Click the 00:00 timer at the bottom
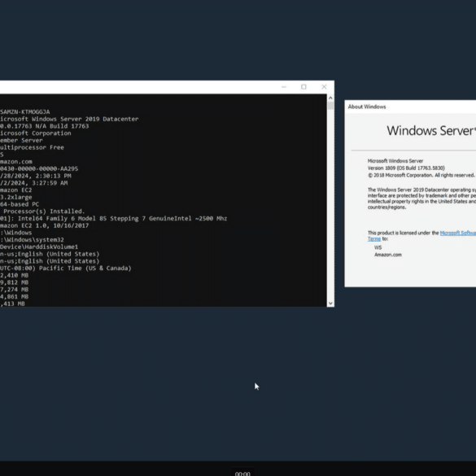 [x=242, y=473]
